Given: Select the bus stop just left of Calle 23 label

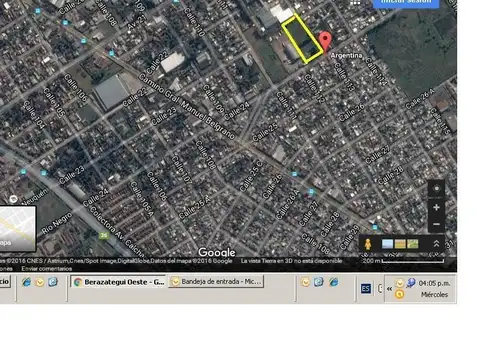Looking at the screenshot, I should (x=44, y=173).
